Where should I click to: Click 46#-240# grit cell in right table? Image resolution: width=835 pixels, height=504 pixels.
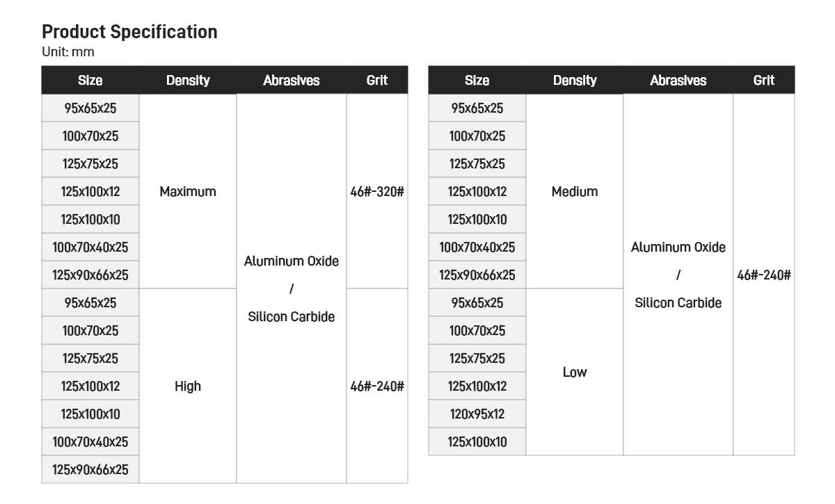point(764,275)
